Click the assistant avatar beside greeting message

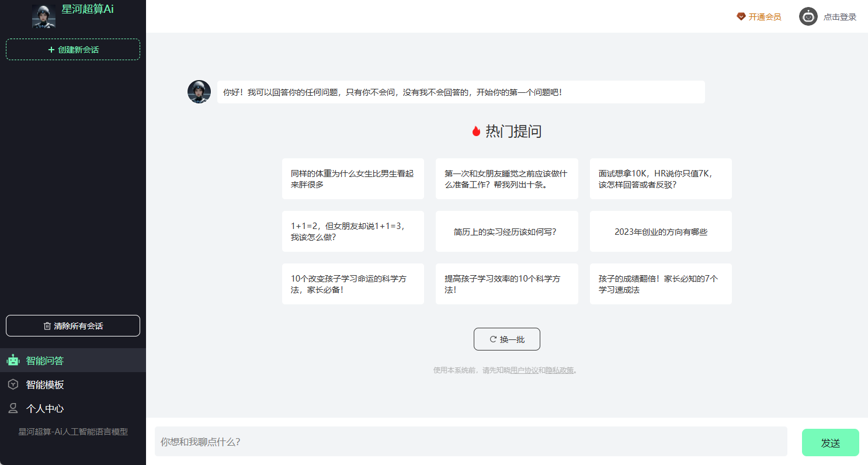pos(199,92)
